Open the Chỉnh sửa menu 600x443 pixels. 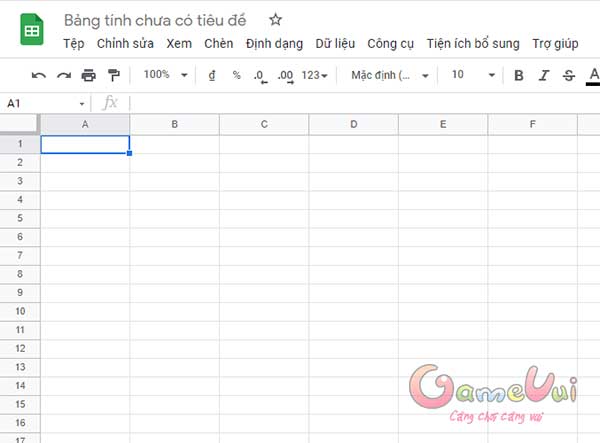(125, 44)
